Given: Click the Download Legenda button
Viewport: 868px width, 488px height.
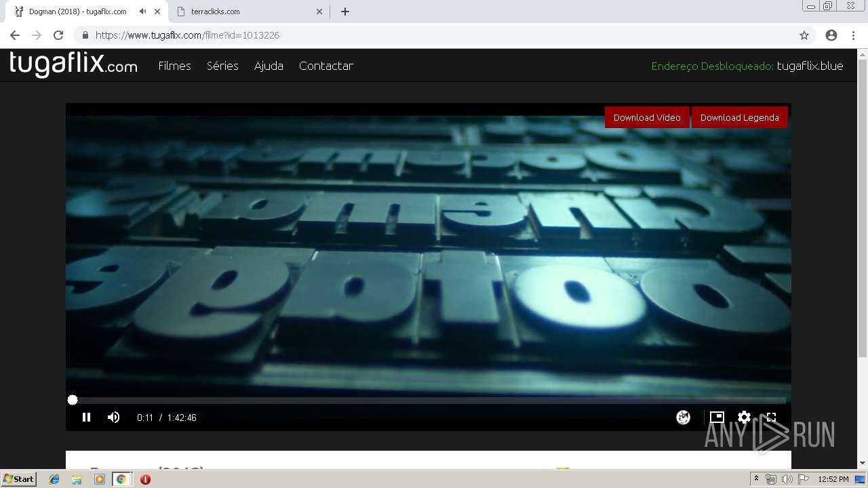Looking at the screenshot, I should (739, 117).
